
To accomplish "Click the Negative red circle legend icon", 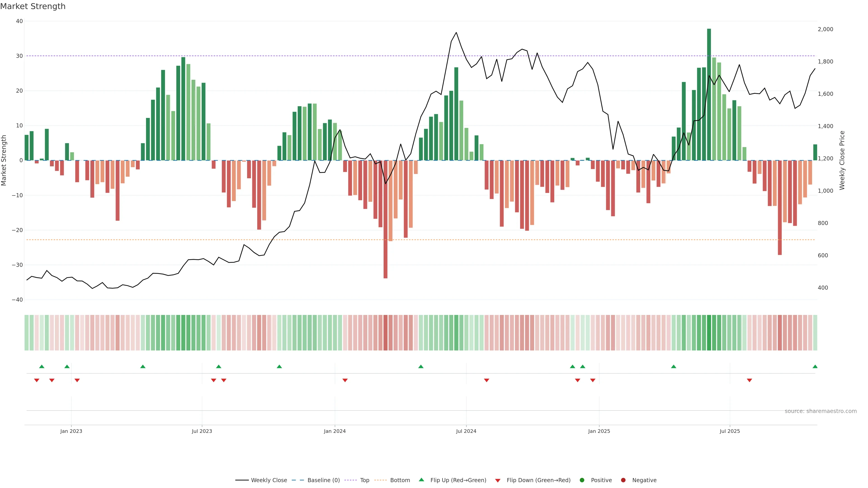I will point(623,480).
